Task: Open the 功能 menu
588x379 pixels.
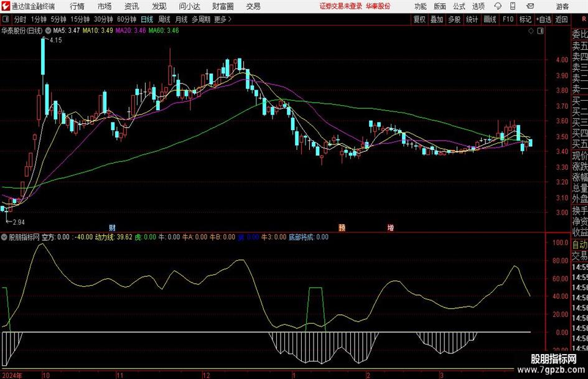Action: (421, 6)
